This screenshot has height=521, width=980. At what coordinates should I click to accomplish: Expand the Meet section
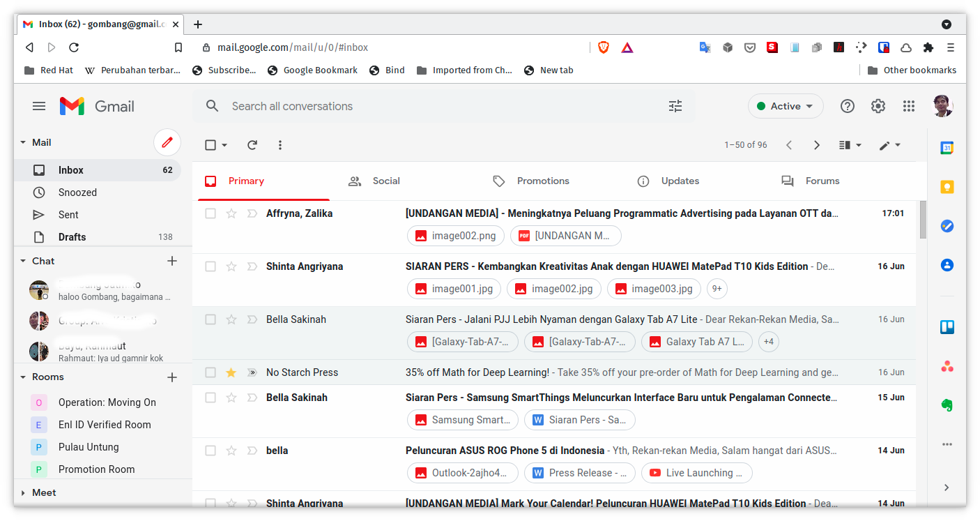[x=22, y=493]
